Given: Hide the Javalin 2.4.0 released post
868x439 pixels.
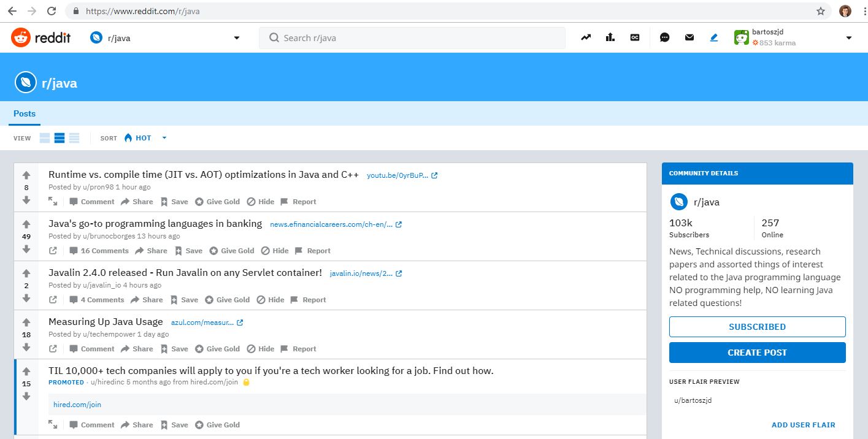Looking at the screenshot, I should 270,299.
